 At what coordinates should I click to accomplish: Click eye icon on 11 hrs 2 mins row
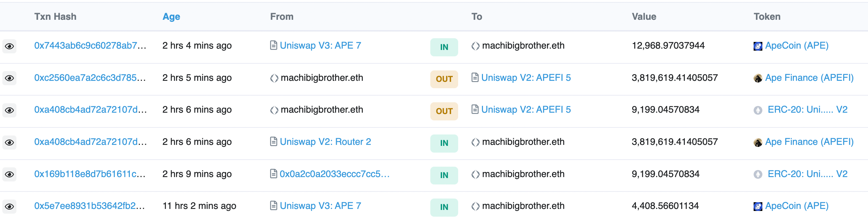(9, 207)
